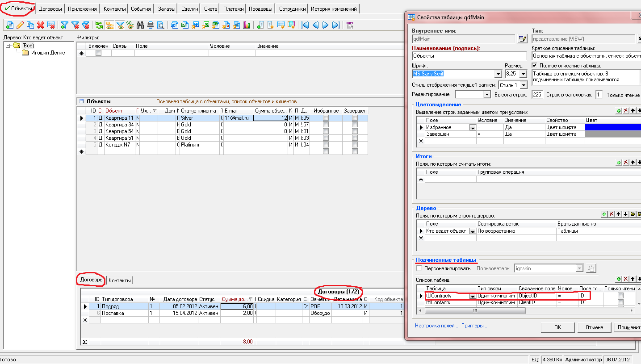The image size is (641, 364).
Task: Check Избранное for Котедж N7 row
Action: [x=326, y=145]
